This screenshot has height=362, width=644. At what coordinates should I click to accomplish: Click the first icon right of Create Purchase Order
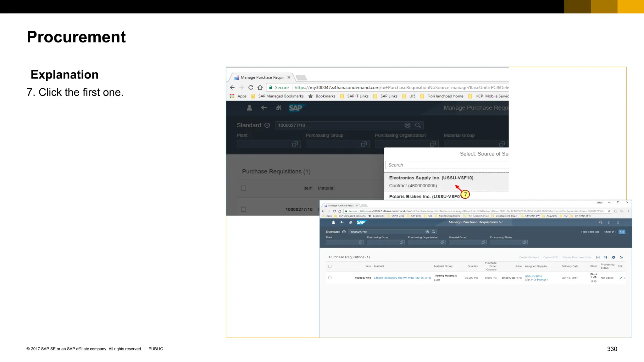tap(598, 257)
